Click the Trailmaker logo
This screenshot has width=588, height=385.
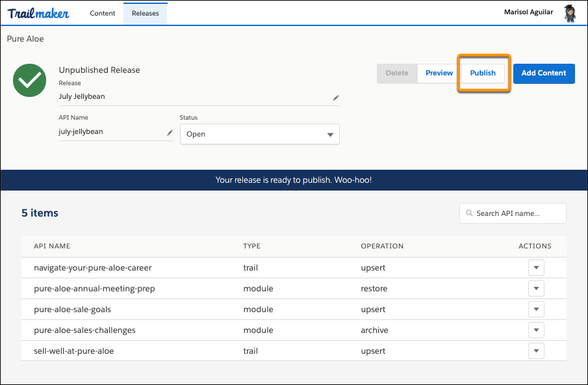(x=38, y=13)
